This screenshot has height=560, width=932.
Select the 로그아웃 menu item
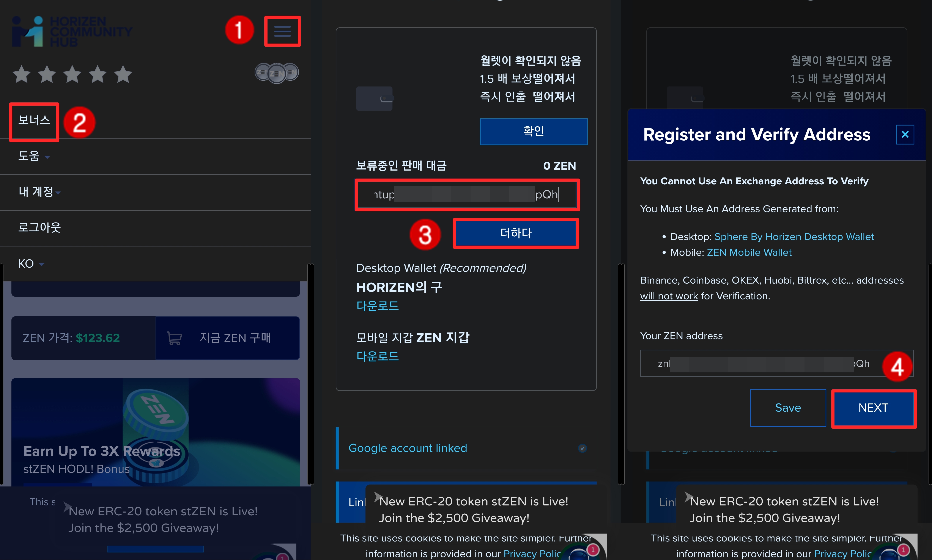(x=39, y=227)
